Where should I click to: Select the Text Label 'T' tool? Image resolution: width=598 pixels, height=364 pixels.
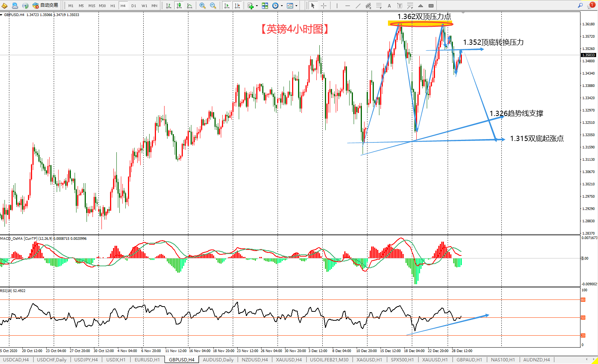pyautogui.click(x=400, y=6)
